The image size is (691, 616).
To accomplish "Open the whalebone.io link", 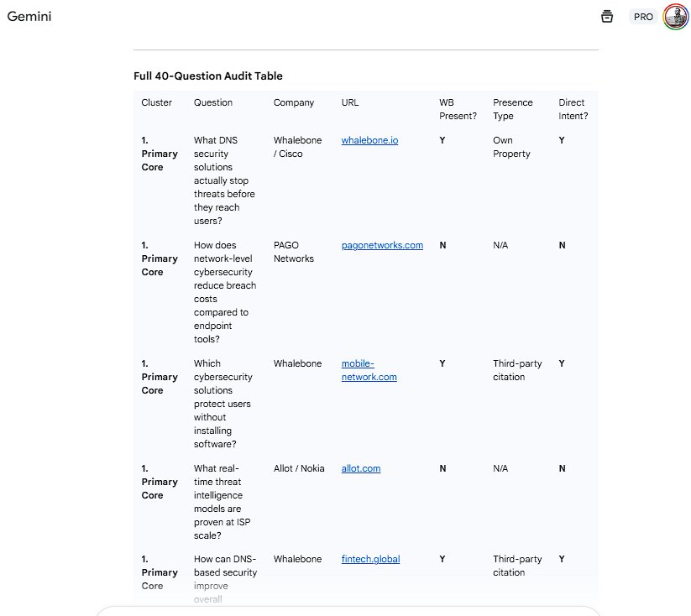I will tap(369, 140).
